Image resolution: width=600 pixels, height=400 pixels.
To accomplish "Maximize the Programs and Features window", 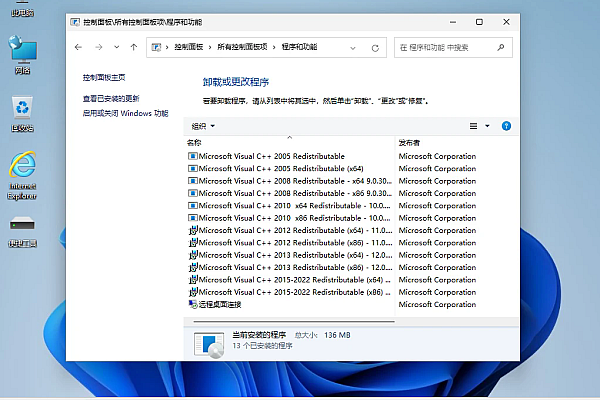I will pos(479,22).
